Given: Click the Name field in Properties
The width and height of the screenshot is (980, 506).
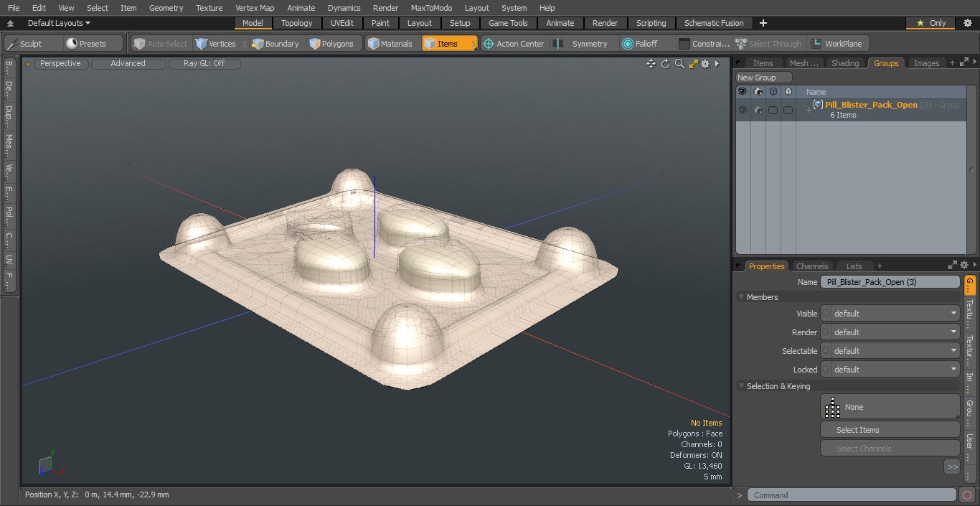Looking at the screenshot, I should pos(890,282).
